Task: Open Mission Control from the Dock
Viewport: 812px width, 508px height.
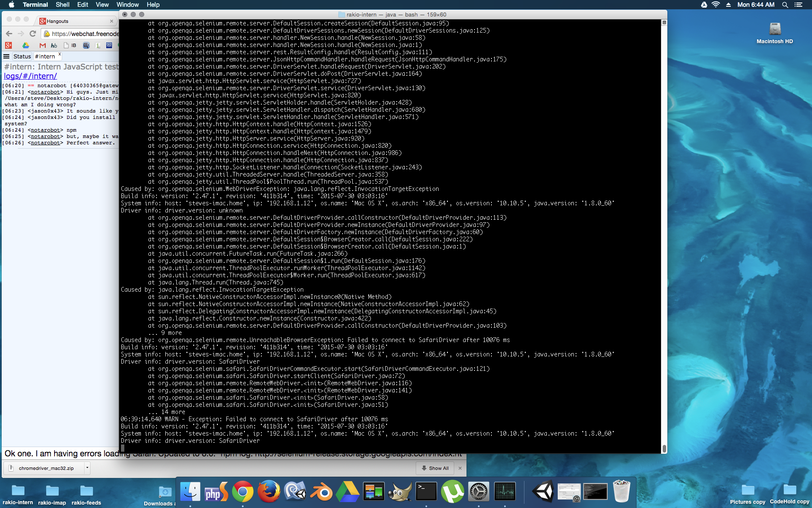Action: (x=374, y=492)
